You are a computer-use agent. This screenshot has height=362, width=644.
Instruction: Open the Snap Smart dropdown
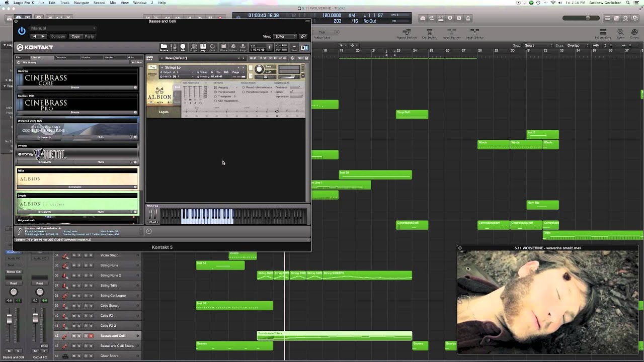point(538,45)
